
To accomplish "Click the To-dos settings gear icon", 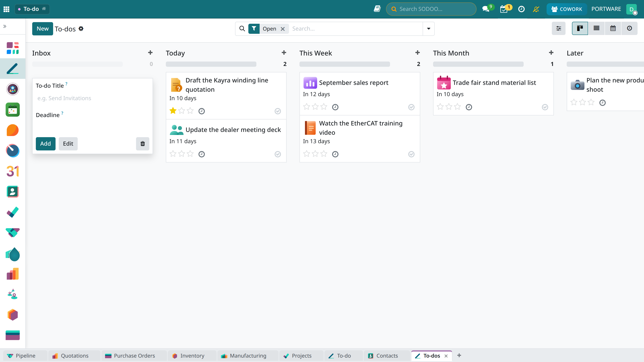I will tap(81, 29).
